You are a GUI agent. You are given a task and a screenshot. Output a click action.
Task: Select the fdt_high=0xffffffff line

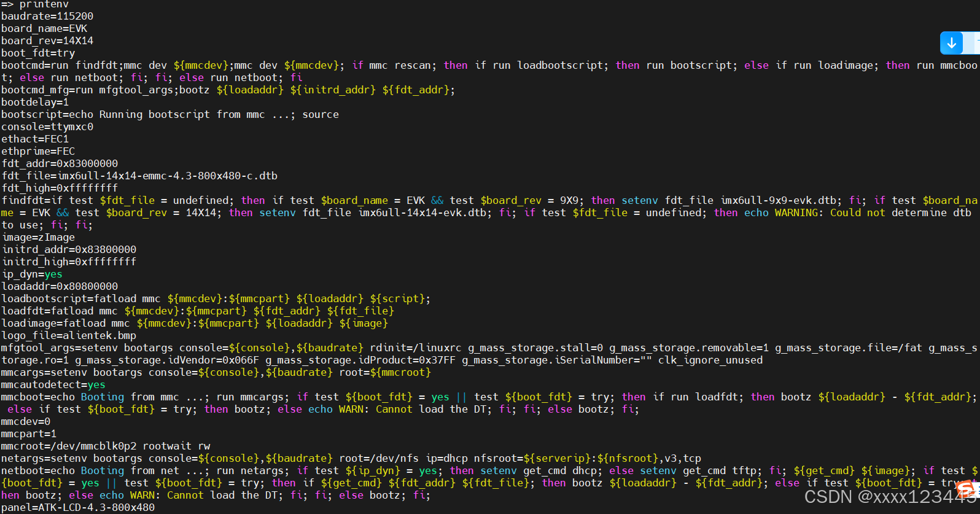pyautogui.click(x=60, y=188)
